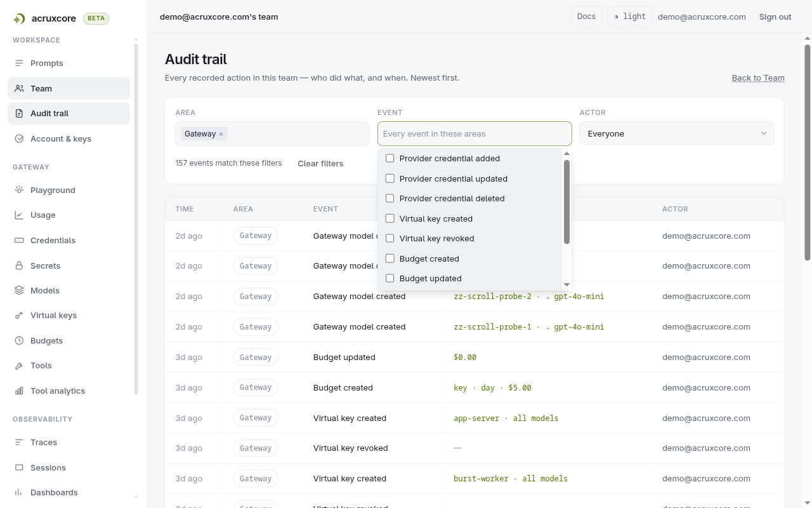Go to the Credentials page
Viewport: 812px width, 508px height.
point(69,240)
